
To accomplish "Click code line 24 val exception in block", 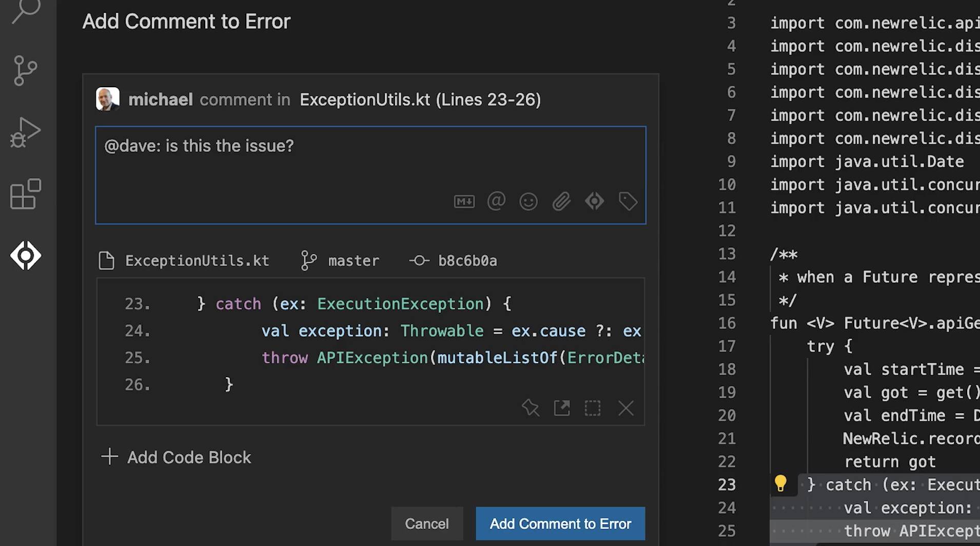I will [x=452, y=331].
